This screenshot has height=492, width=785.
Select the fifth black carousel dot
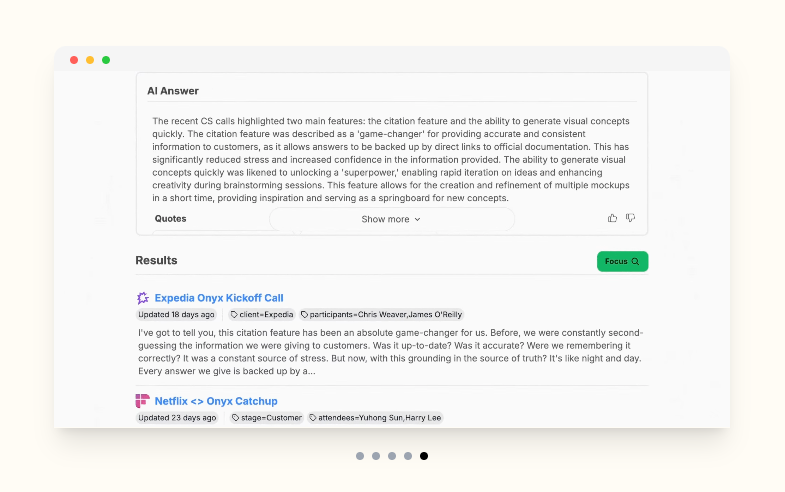click(424, 456)
